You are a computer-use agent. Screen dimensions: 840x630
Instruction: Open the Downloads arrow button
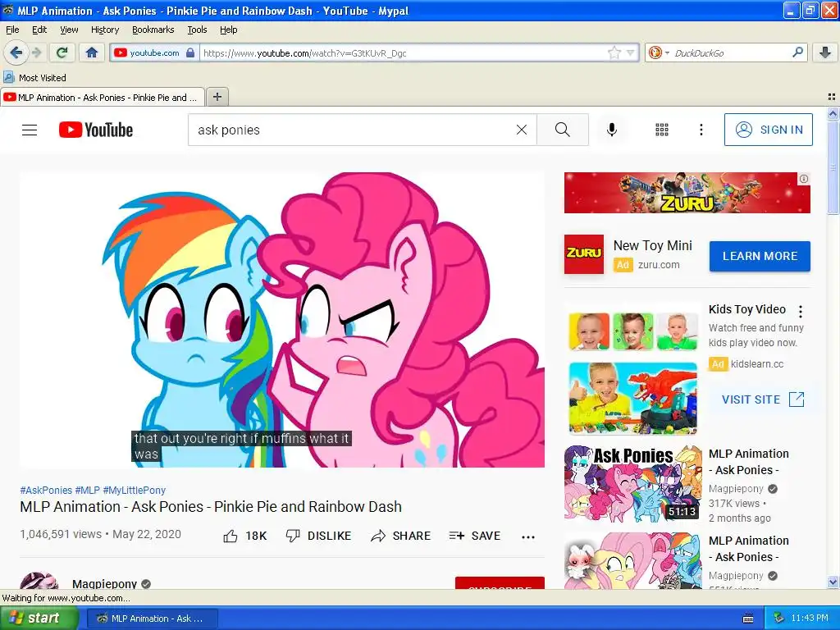pos(825,52)
